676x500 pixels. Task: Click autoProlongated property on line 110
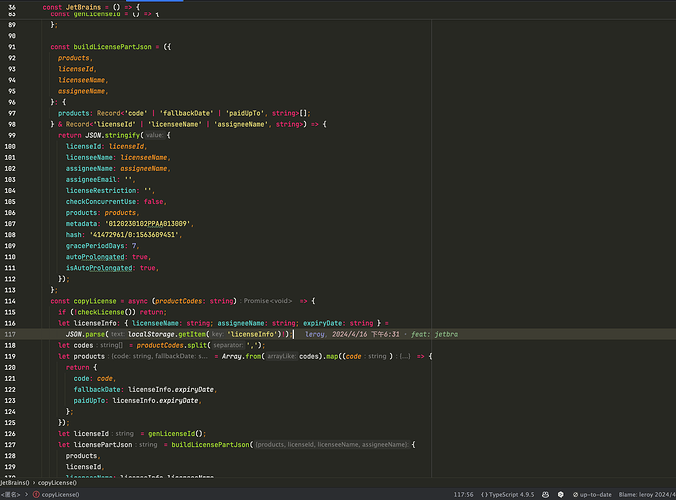(95, 257)
